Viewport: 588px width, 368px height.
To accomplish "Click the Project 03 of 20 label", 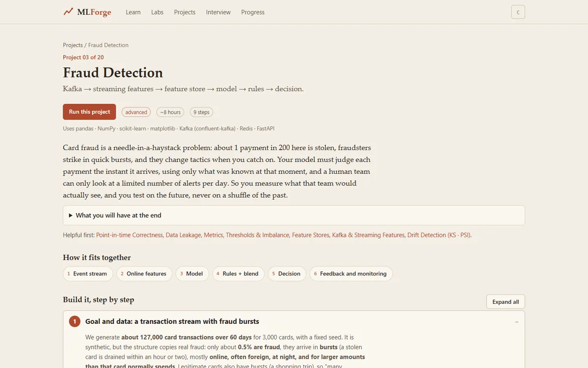I will (83, 57).
